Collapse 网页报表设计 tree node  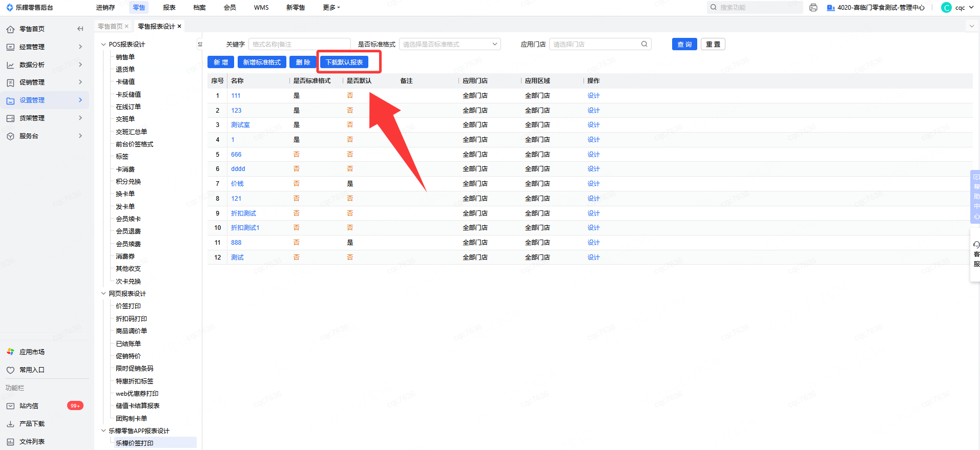pyautogui.click(x=103, y=294)
